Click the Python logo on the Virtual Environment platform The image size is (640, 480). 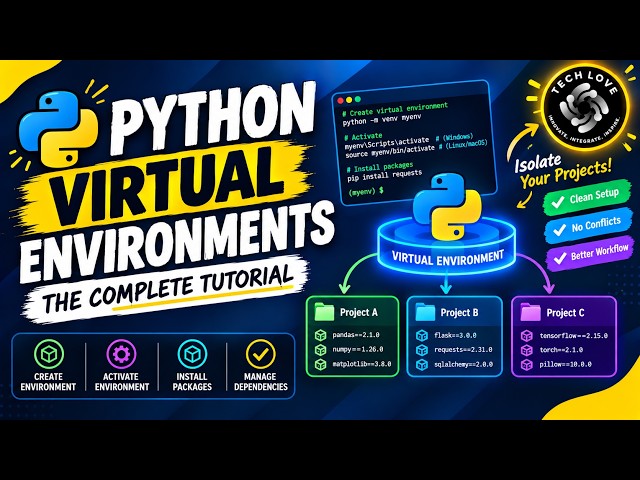click(x=447, y=206)
